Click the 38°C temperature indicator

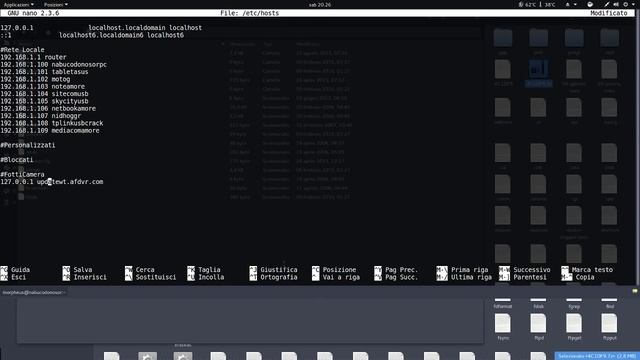pos(547,5)
